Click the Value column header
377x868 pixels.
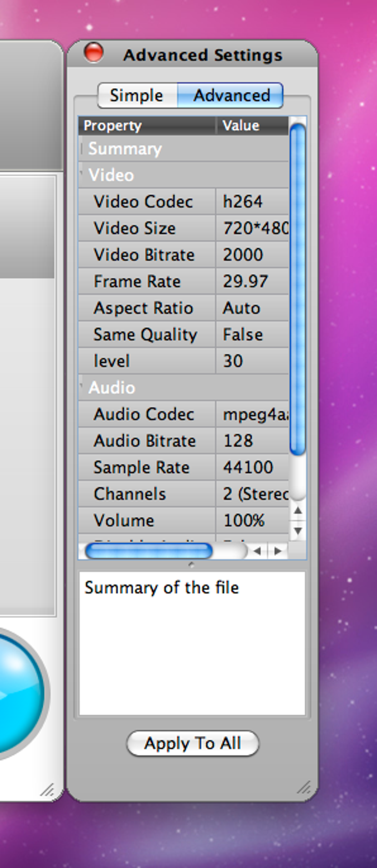[x=253, y=126]
